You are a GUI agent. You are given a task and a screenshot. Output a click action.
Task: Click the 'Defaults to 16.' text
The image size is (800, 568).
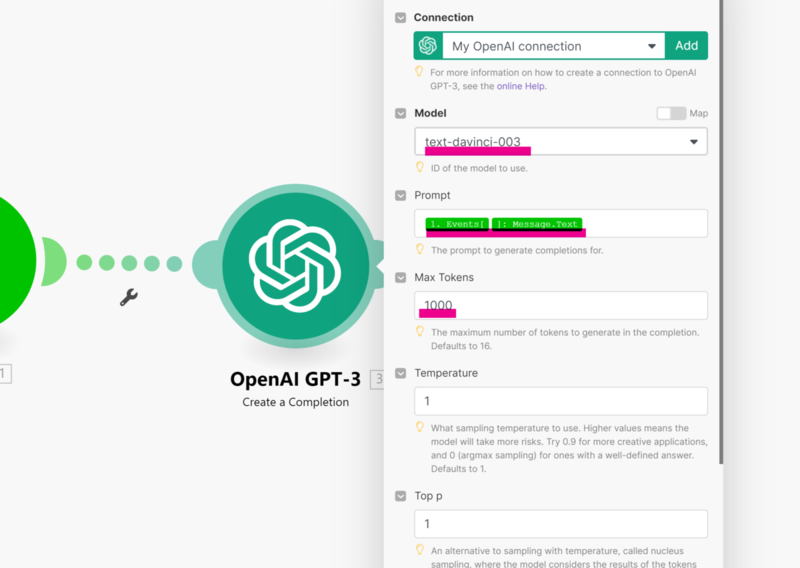(461, 346)
